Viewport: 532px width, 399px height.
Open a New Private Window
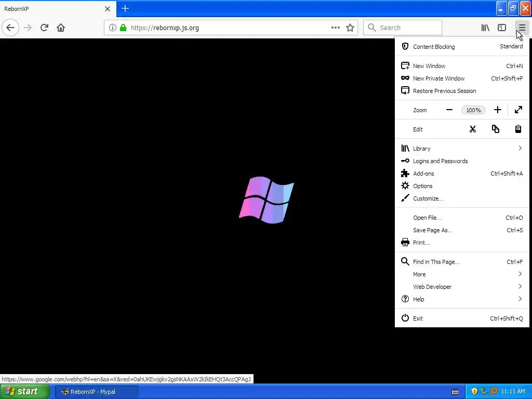pos(462,78)
